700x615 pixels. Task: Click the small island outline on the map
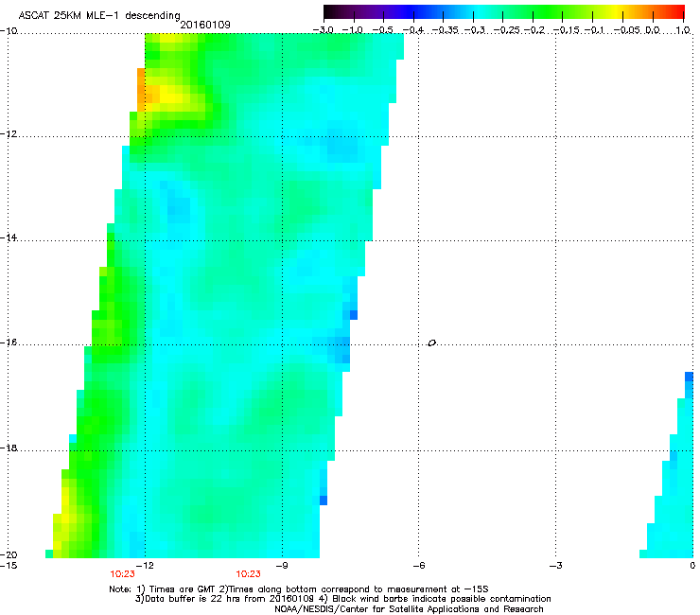(x=431, y=343)
